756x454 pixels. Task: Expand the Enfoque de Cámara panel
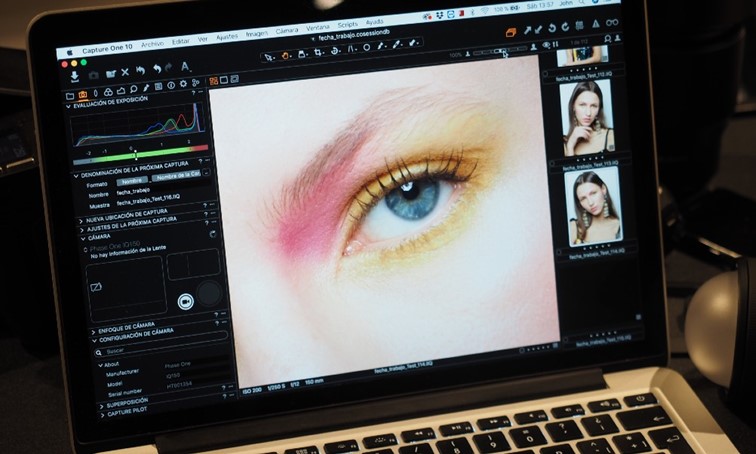pyautogui.click(x=93, y=332)
